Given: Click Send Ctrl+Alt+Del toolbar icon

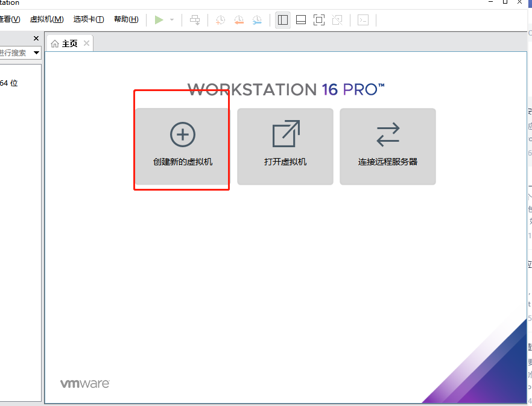Looking at the screenshot, I should (x=195, y=20).
